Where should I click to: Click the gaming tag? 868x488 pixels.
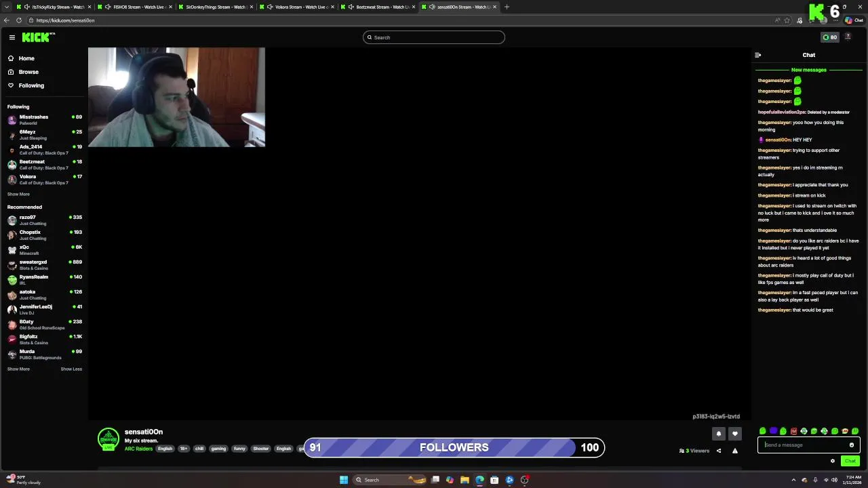[218, 449]
